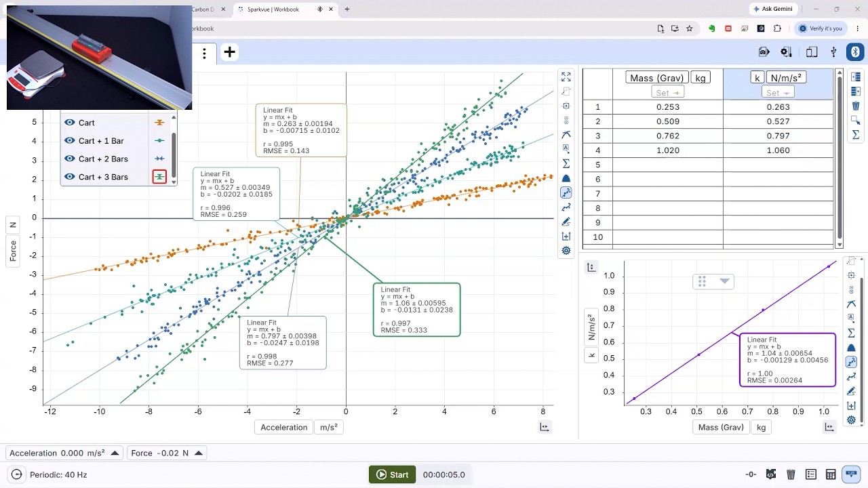Image resolution: width=868 pixels, height=488 pixels.
Task: Open the annotation tool on main graph
Action: coord(566,149)
